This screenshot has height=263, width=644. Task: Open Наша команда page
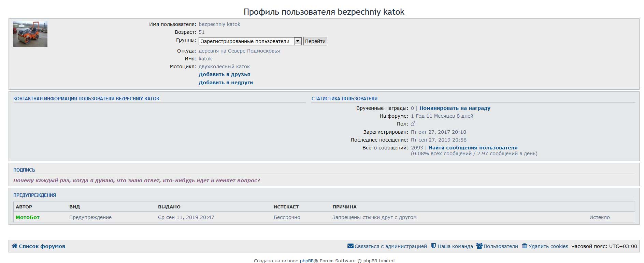tap(455, 246)
